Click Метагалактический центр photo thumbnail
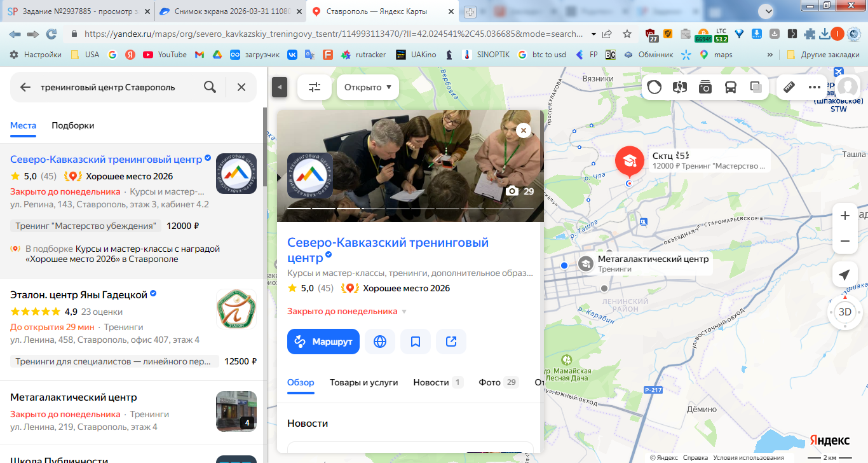 click(x=236, y=411)
